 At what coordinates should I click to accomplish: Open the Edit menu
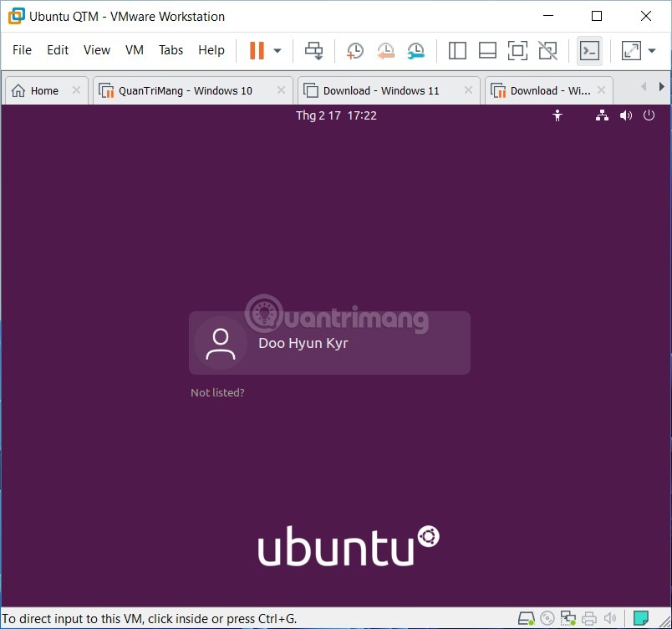[x=58, y=50]
